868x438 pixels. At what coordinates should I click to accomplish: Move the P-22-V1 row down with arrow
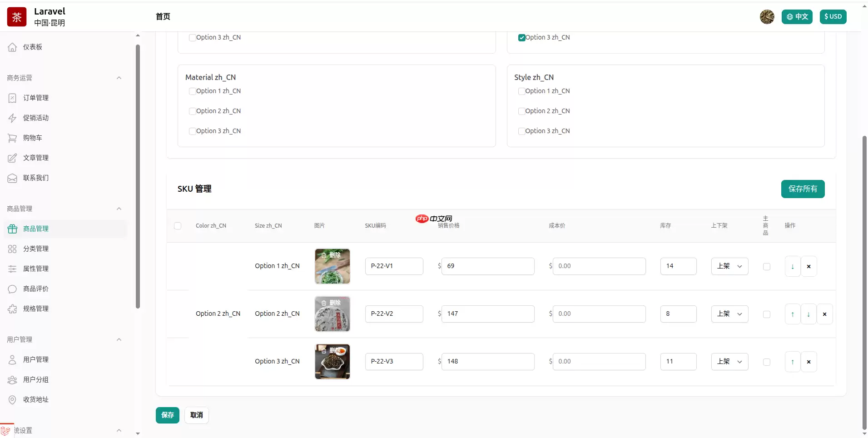coord(793,267)
